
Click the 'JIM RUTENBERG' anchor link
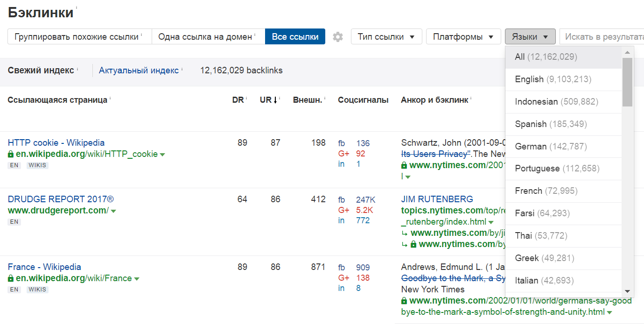point(437,199)
